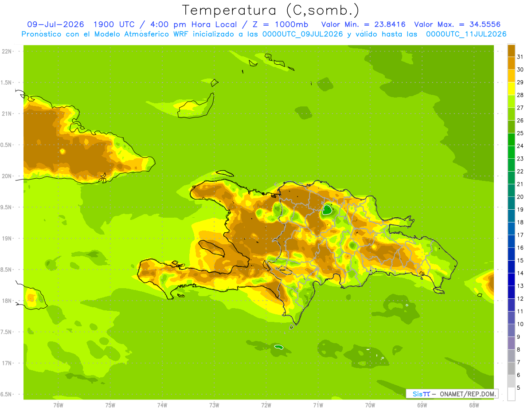Select the date text "09-Jul-2026"
The width and height of the screenshot is (532, 411).
coord(56,24)
